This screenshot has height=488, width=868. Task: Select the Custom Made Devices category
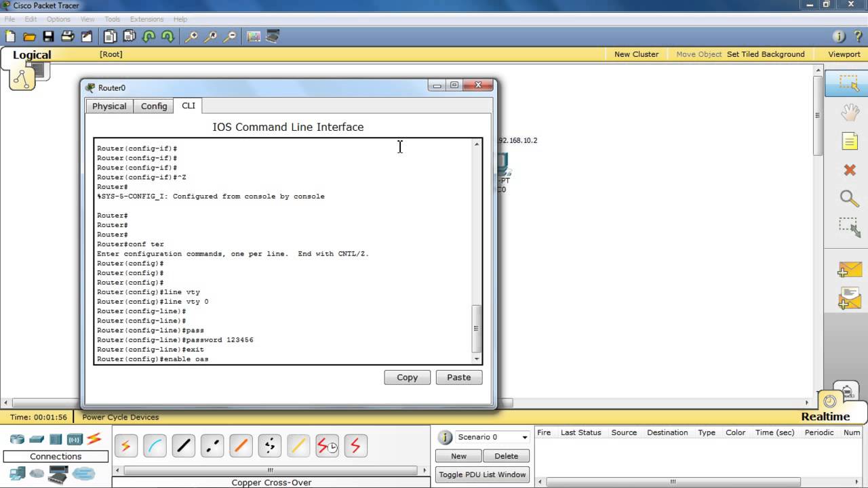click(x=58, y=475)
